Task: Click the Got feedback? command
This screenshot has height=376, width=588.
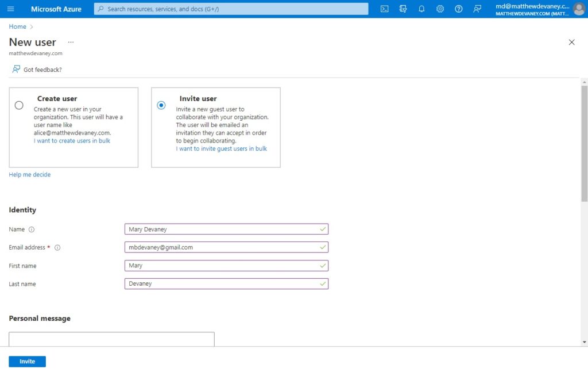Action: tap(37, 70)
